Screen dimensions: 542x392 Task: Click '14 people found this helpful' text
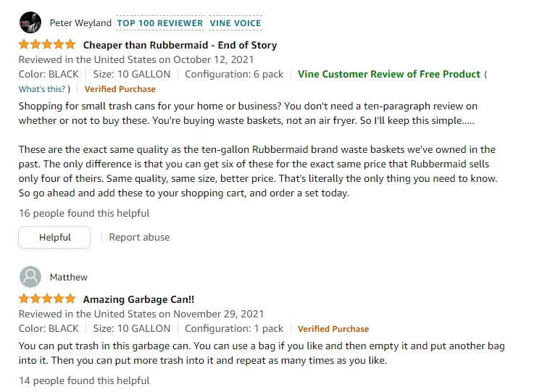[x=84, y=380]
